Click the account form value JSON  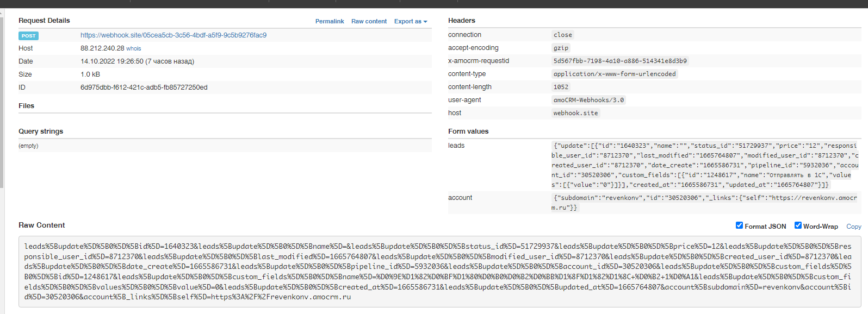(704, 203)
